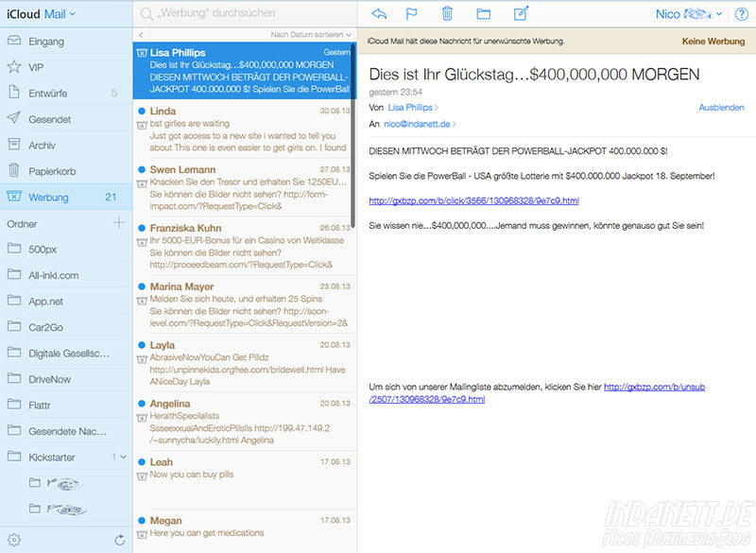This screenshot has height=553, width=756.
Task: Expand sender details next to Lisa Phillips
Action: [437, 108]
